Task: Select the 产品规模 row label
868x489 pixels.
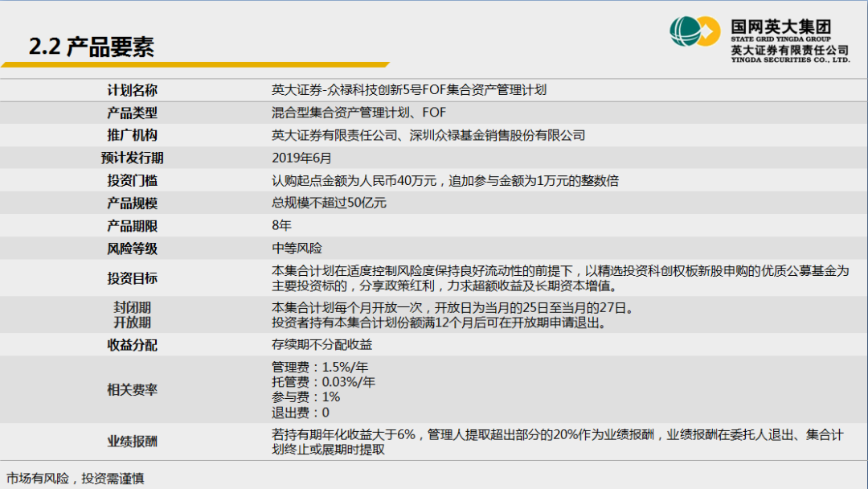Action: 133,203
